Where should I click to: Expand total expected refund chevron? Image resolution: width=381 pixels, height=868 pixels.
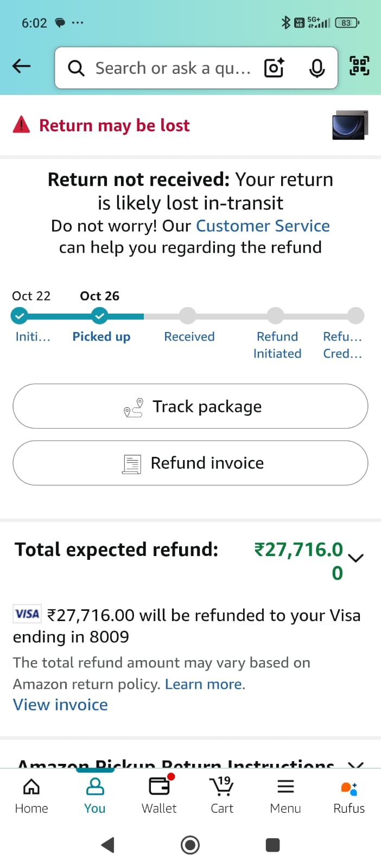click(x=355, y=558)
